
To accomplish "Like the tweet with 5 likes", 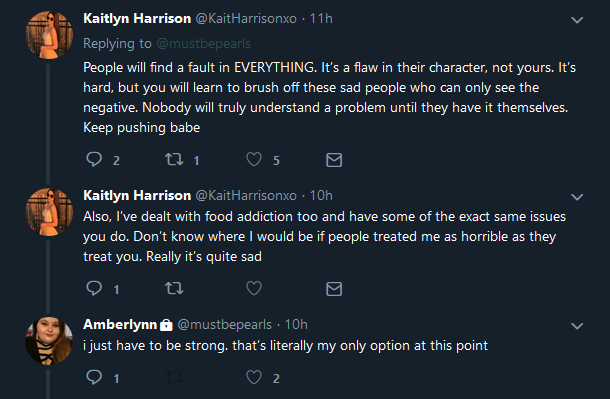I will (254, 159).
